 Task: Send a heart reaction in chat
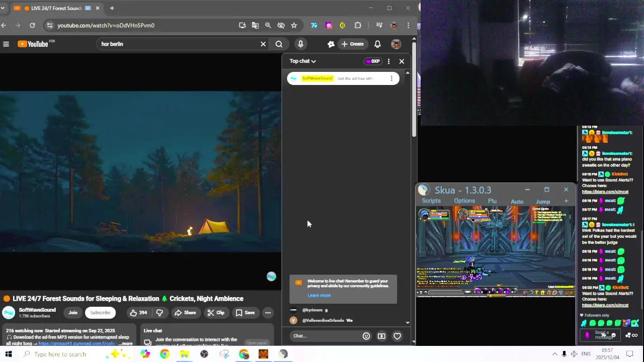point(397,336)
